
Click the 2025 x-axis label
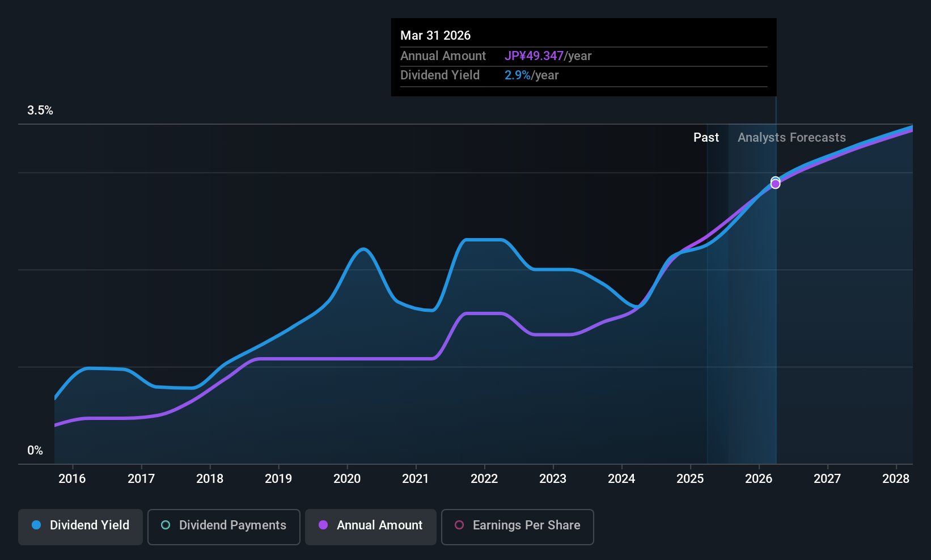click(690, 479)
